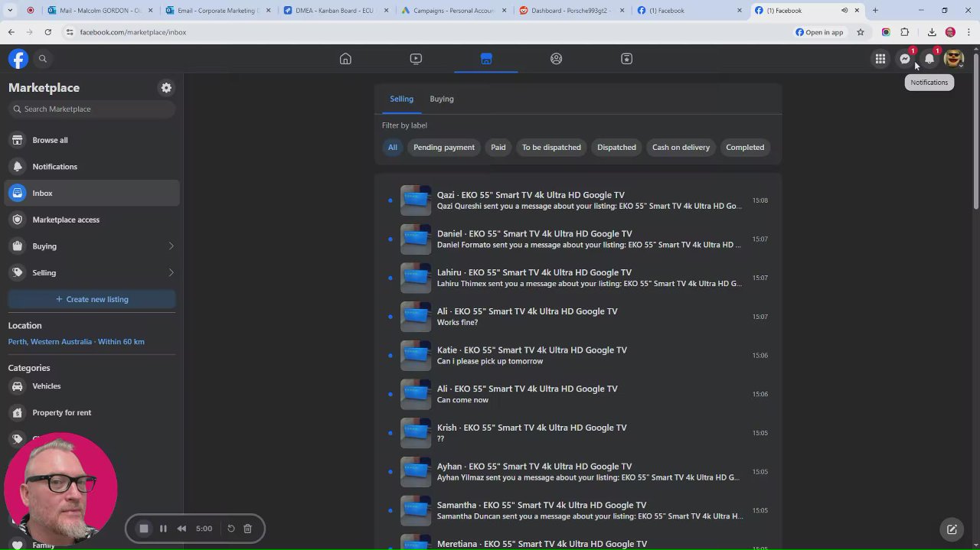980x550 pixels.
Task: Click the TV thumbnail in Katie's row
Action: 416,355
